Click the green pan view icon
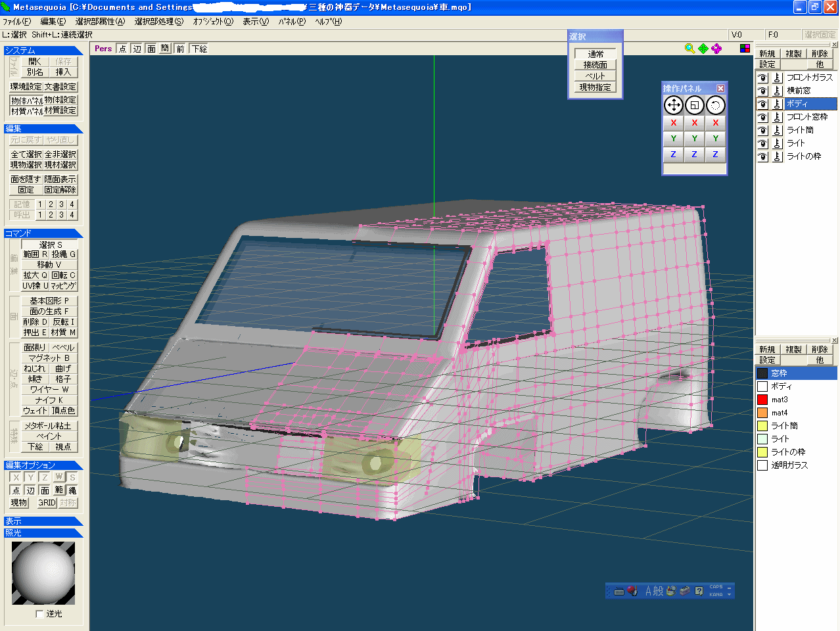The width and height of the screenshot is (840, 631). [x=703, y=49]
